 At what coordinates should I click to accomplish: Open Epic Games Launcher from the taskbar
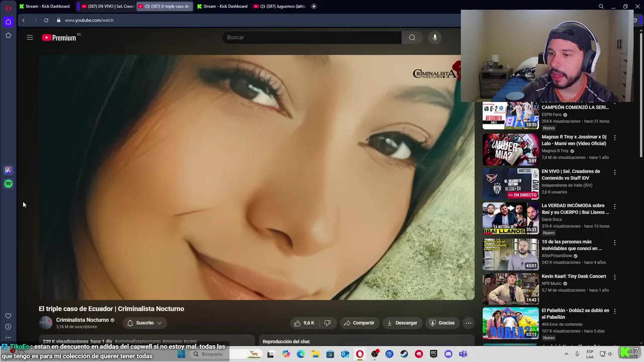434,354
